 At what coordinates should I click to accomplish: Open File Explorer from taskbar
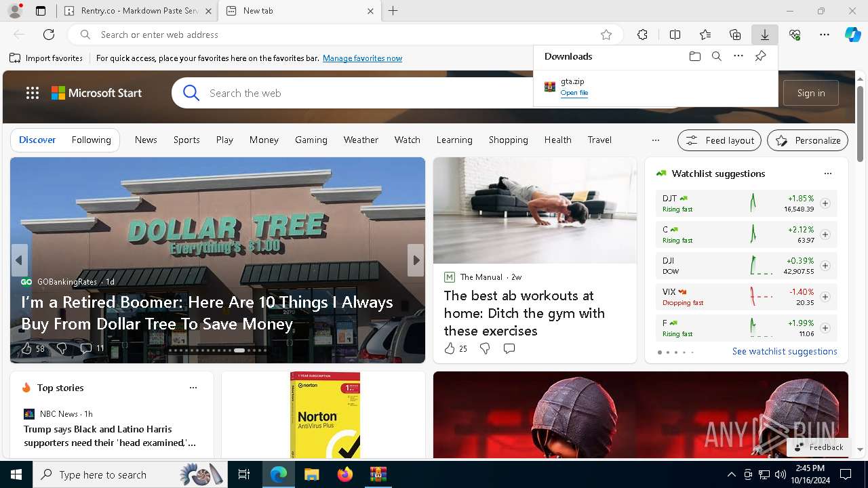coord(311,474)
